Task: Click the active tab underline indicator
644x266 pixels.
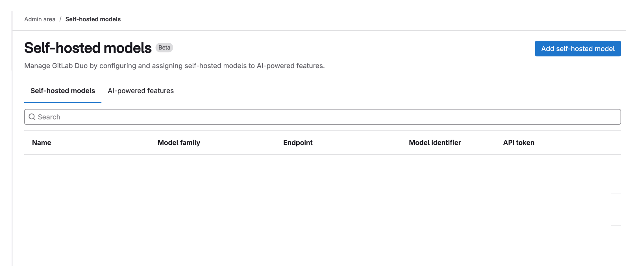Action: coord(63,102)
